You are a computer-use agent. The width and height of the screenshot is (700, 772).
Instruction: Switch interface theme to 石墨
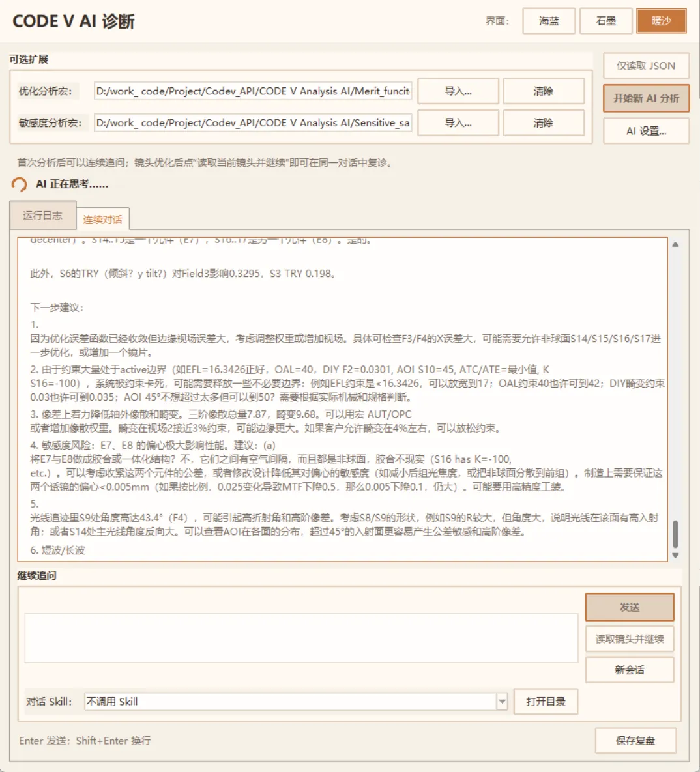point(606,21)
